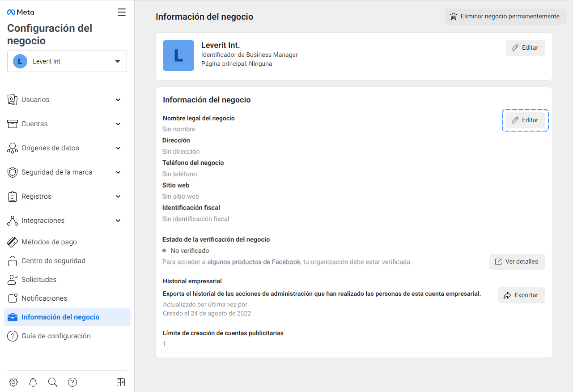Expand the Cuentas chevron
The height and width of the screenshot is (392, 573).
click(118, 124)
